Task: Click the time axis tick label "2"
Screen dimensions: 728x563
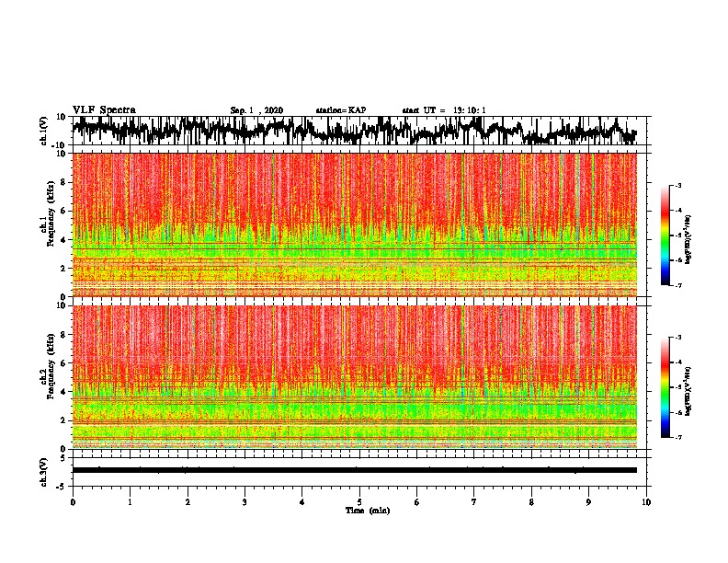Action: [188, 502]
